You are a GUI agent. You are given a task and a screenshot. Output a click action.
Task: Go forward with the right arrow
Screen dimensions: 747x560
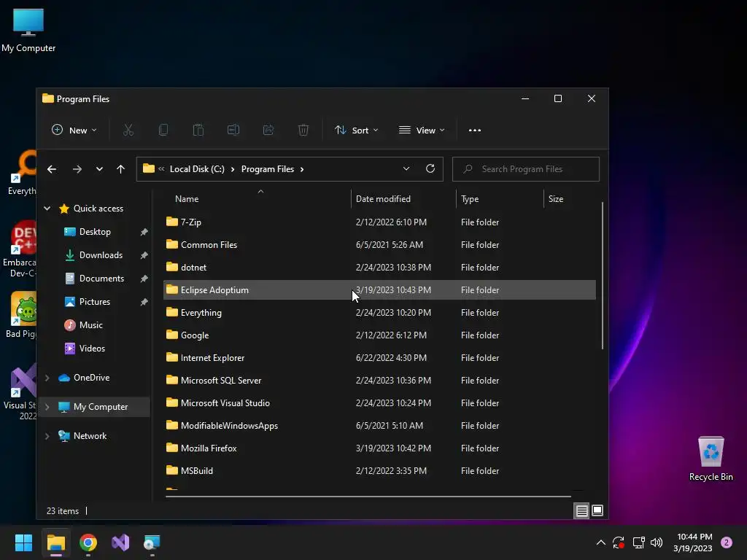(77, 169)
